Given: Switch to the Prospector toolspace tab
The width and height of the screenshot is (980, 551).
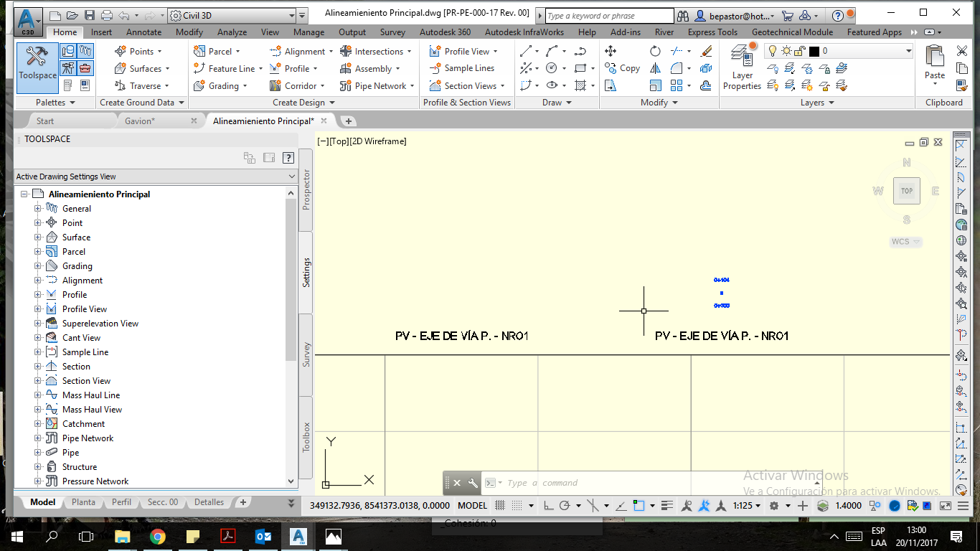Looking at the screenshot, I should pyautogui.click(x=306, y=189).
